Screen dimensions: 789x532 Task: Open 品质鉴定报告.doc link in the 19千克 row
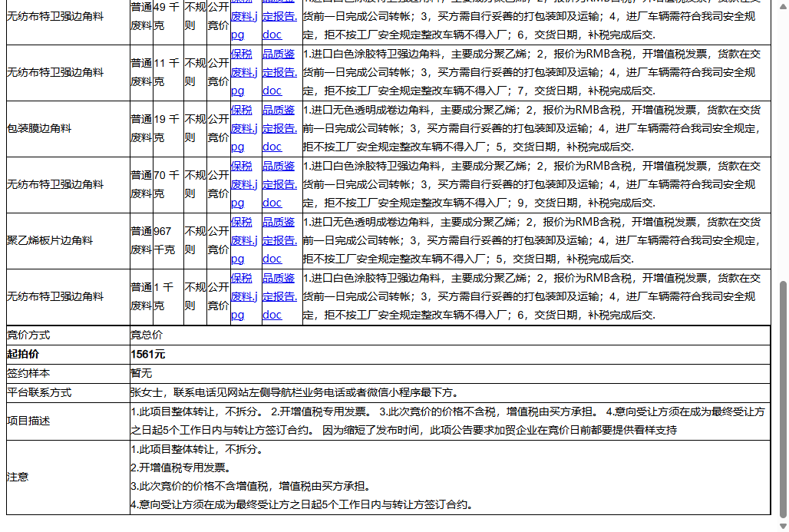click(280, 128)
